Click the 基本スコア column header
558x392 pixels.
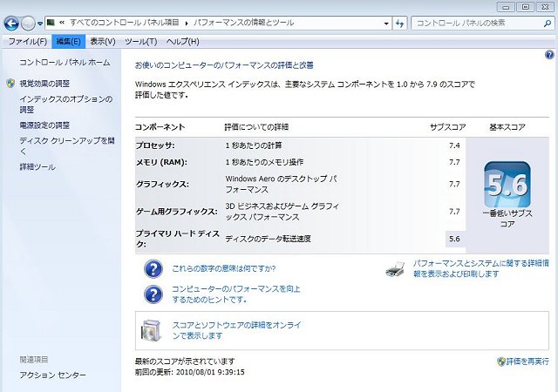coord(507,127)
